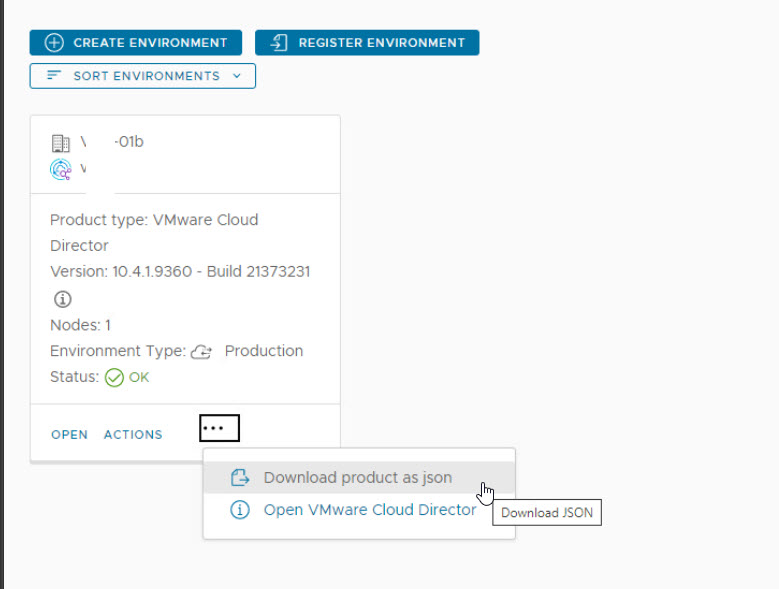Click the green OK status check icon
779x589 pixels.
pos(114,377)
